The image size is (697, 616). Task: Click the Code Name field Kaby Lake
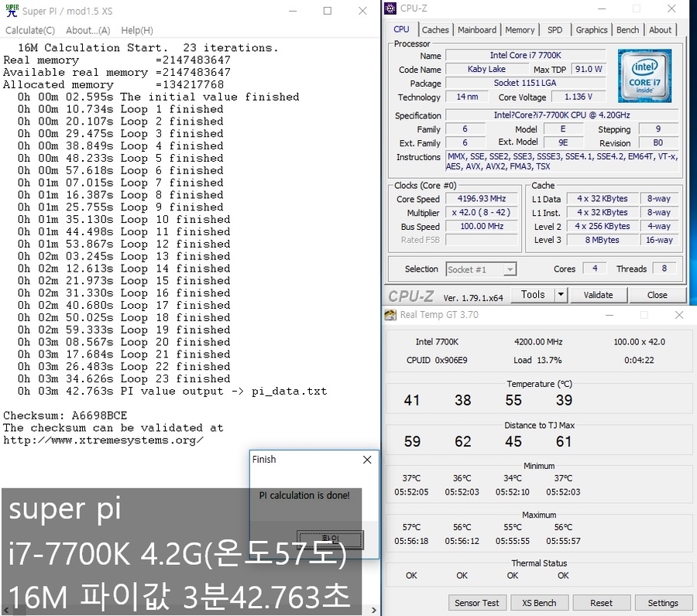tap(486, 69)
